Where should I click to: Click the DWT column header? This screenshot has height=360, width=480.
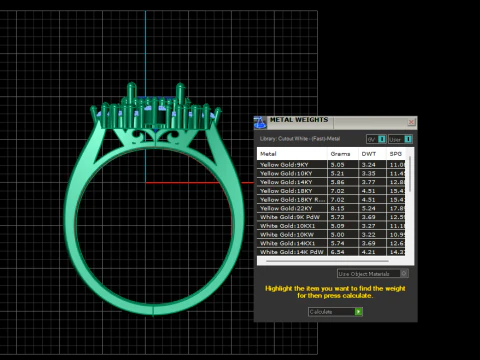click(x=372, y=154)
